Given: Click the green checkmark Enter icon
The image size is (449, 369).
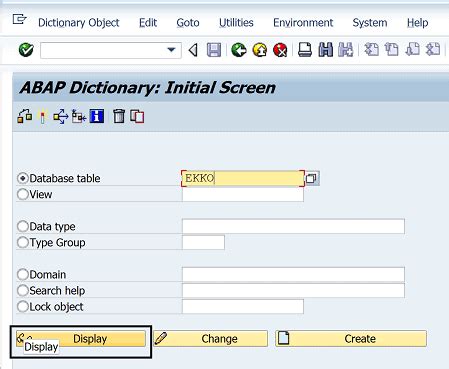Looking at the screenshot, I should pyautogui.click(x=26, y=50).
